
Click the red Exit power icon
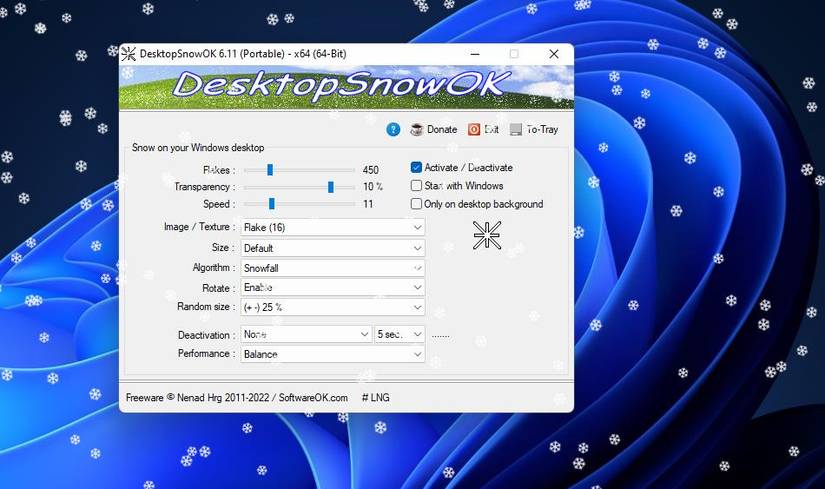474,129
